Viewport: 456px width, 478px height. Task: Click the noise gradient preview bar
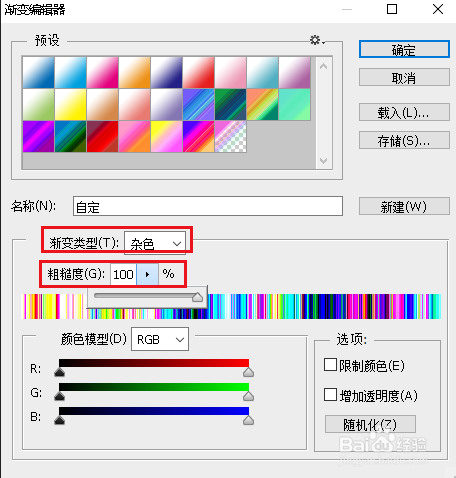[231, 306]
